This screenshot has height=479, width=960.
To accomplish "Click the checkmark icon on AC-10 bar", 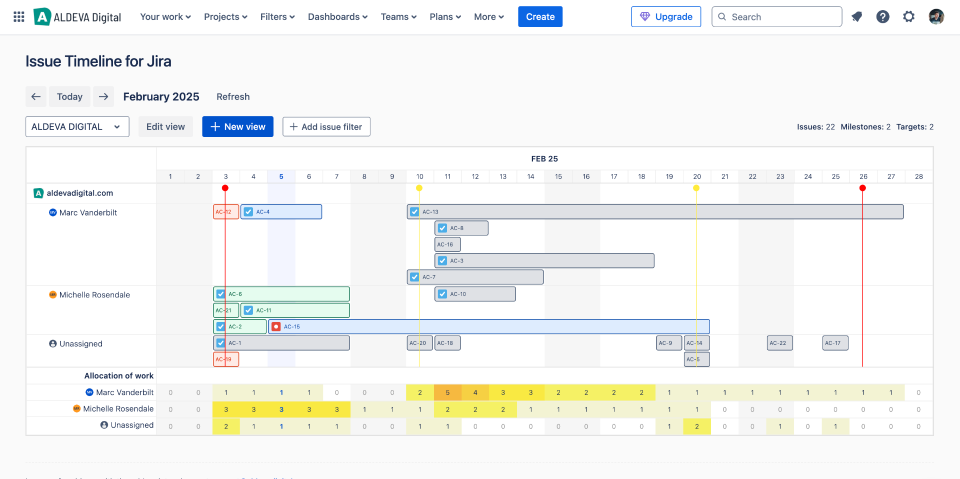I will (x=442, y=294).
